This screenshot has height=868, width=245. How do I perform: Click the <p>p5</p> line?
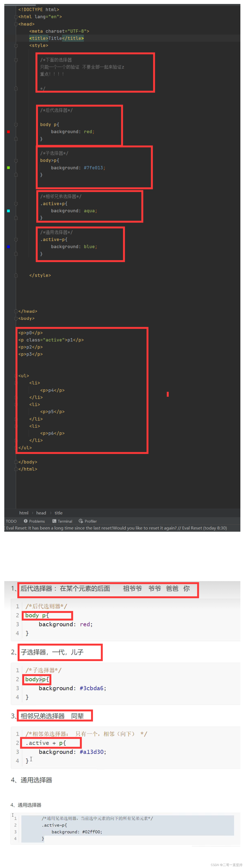[52, 412]
